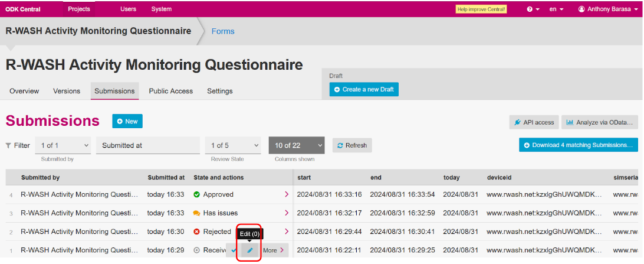Refresh the submissions list
This screenshot has width=644, height=264.
coord(352,145)
